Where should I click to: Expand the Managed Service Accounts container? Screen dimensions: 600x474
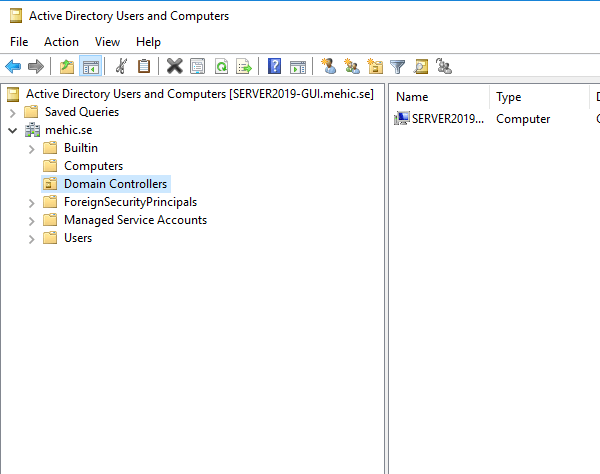point(31,221)
